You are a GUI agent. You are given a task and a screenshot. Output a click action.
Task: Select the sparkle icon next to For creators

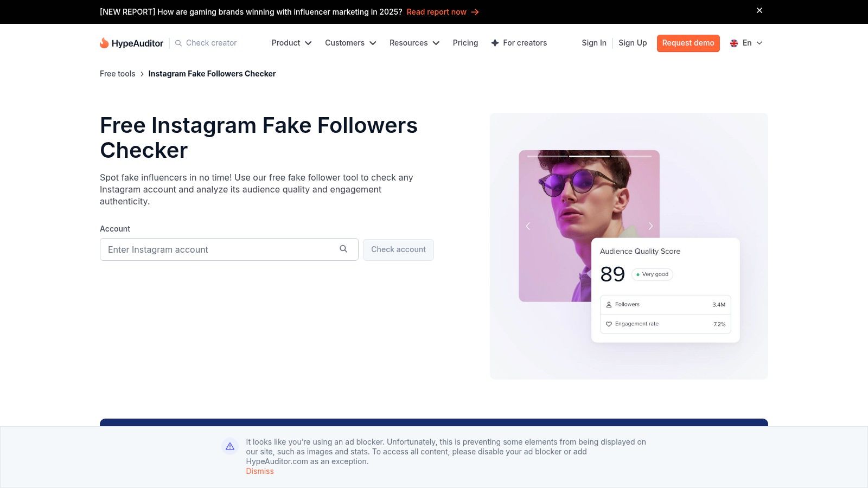(x=495, y=42)
